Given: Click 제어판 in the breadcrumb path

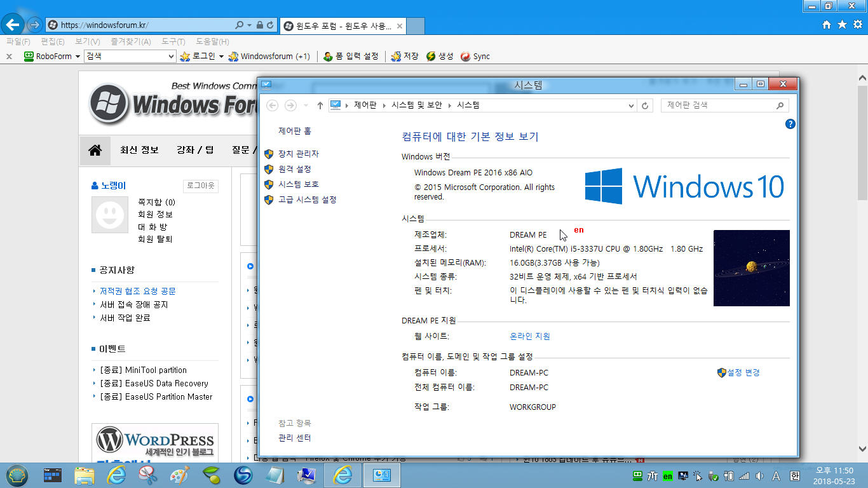Looking at the screenshot, I should click(x=365, y=105).
